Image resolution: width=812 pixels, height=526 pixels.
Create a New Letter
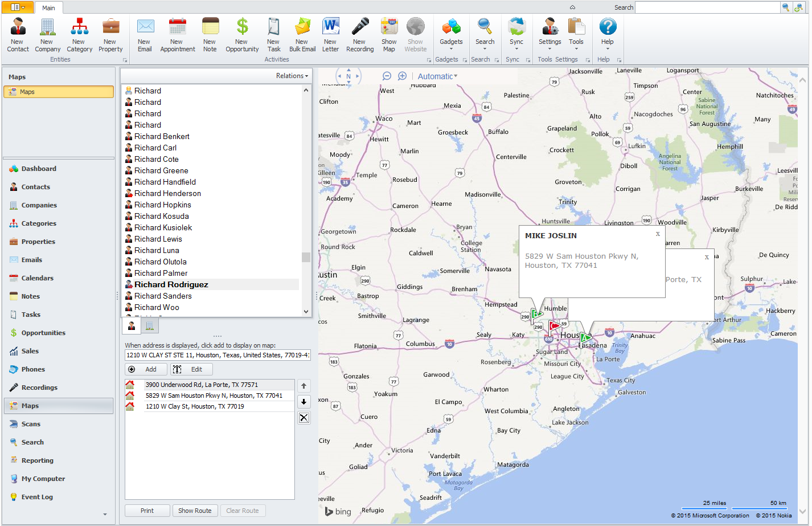point(331,35)
